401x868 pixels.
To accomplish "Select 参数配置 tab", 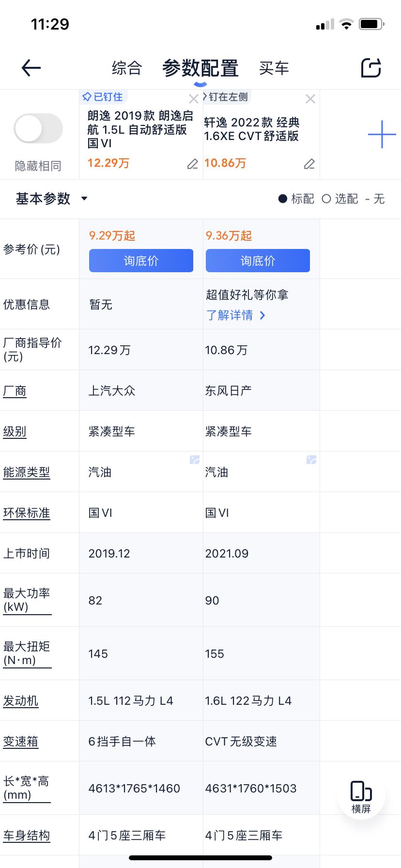I will point(200,68).
